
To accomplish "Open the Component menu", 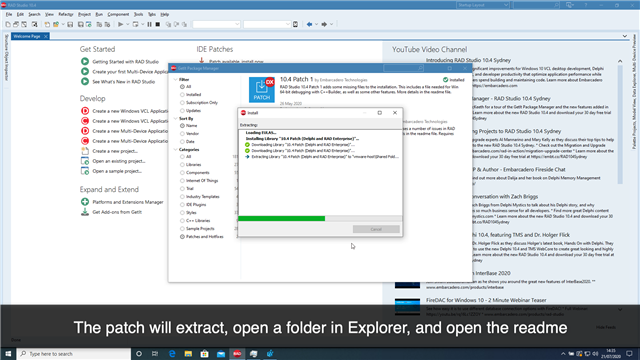I will (118, 14).
